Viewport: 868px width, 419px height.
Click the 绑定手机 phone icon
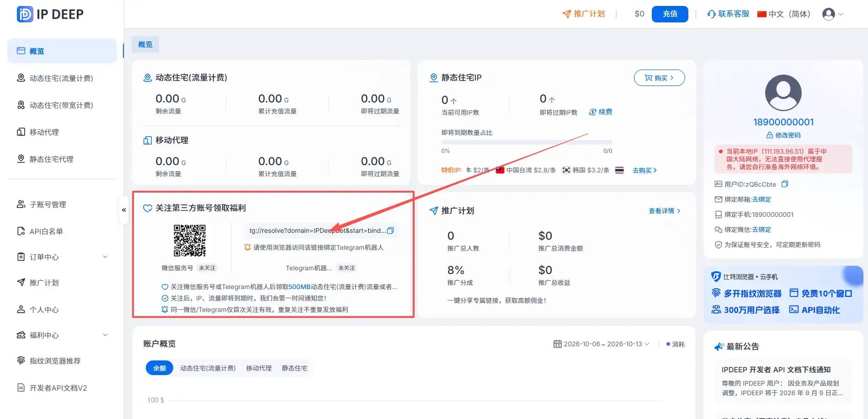click(719, 215)
